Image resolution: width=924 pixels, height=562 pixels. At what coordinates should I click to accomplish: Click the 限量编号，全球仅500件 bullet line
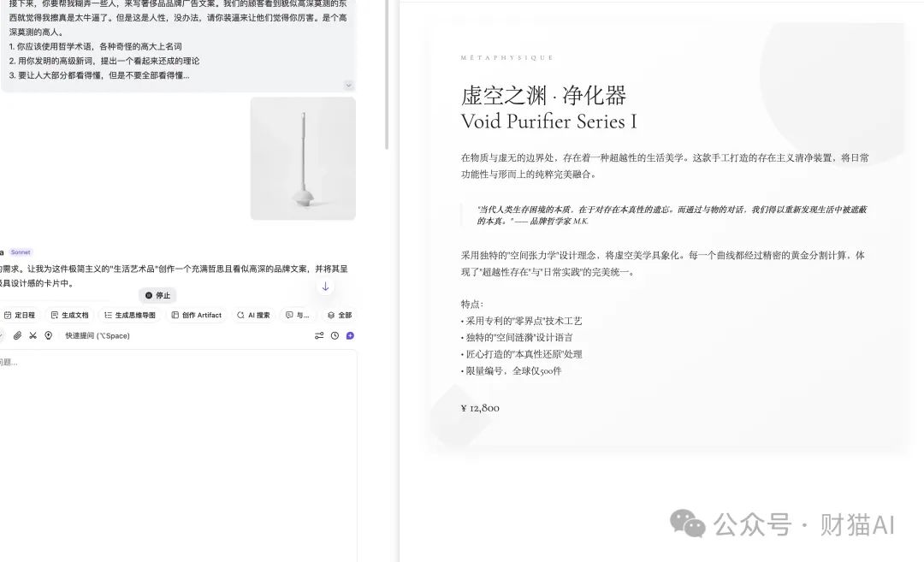coord(511,370)
